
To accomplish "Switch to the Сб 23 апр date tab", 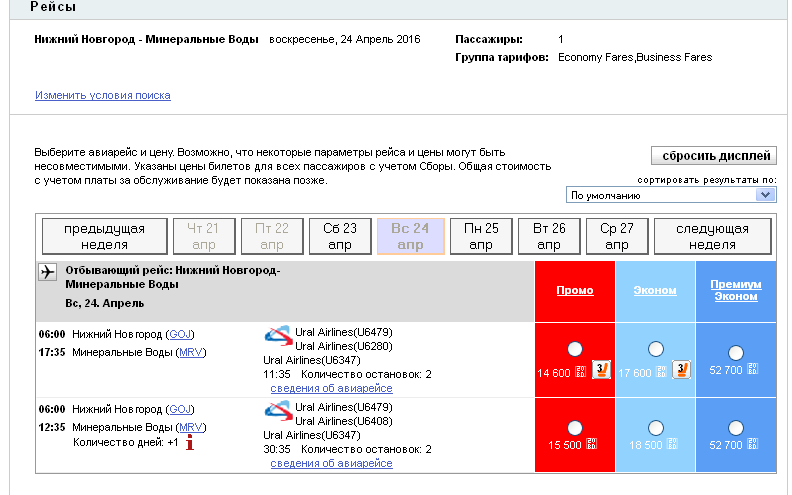I will pos(340,236).
